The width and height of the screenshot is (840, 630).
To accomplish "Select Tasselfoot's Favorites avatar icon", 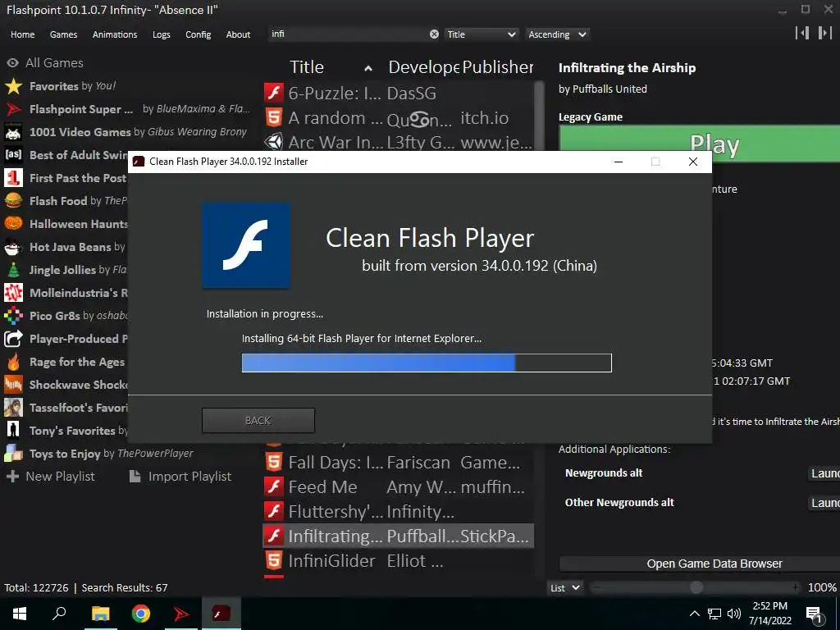I will (13, 408).
